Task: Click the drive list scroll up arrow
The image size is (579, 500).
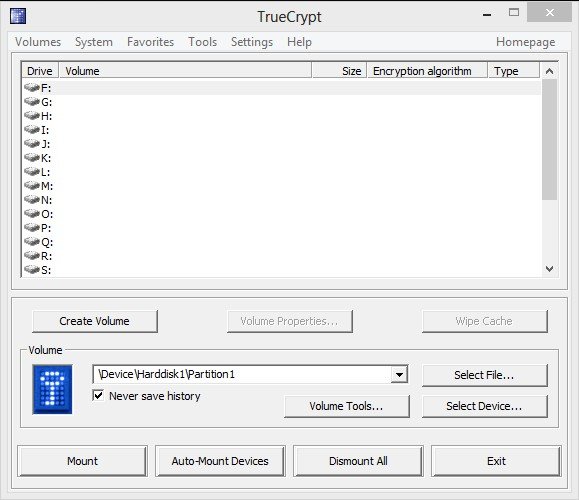Action: (x=549, y=71)
